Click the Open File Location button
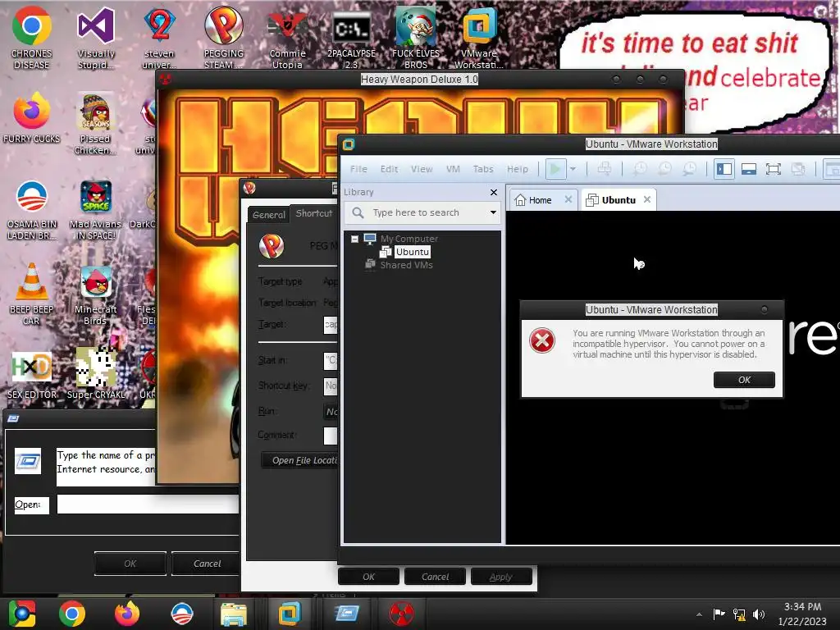The height and width of the screenshot is (630, 840). pyautogui.click(x=300, y=460)
